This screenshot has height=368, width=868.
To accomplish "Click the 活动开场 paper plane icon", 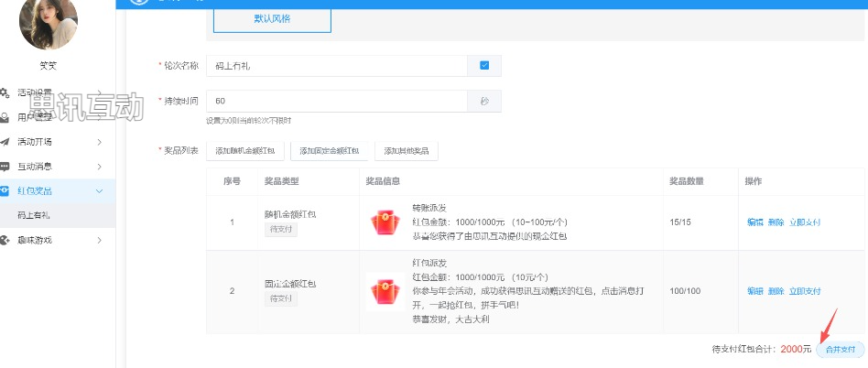I will point(5,142).
